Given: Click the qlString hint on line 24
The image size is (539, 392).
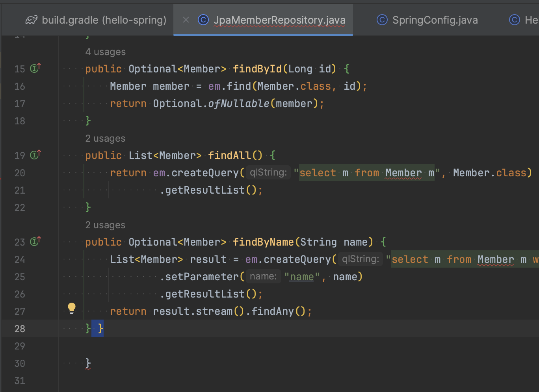Looking at the screenshot, I should pyautogui.click(x=361, y=259).
